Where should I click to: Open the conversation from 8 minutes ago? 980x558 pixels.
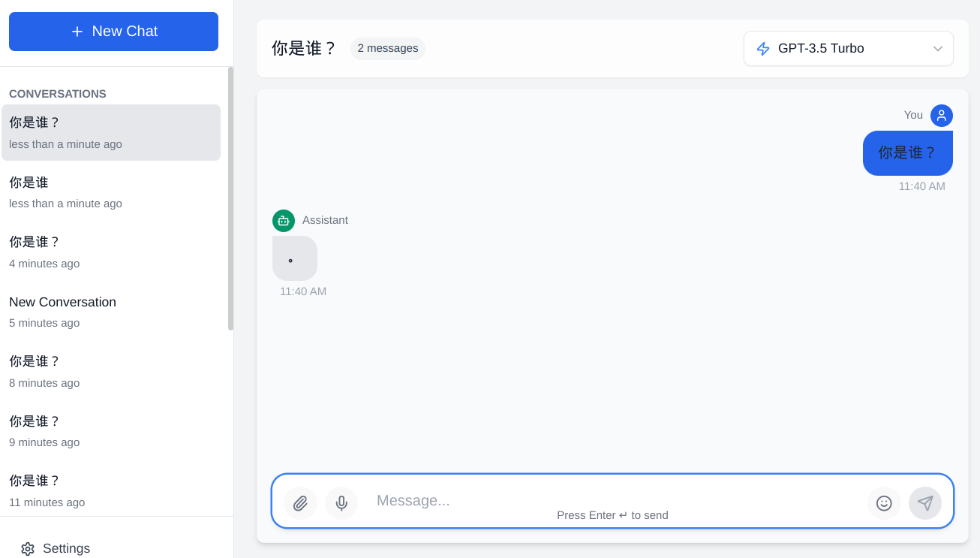click(x=111, y=371)
